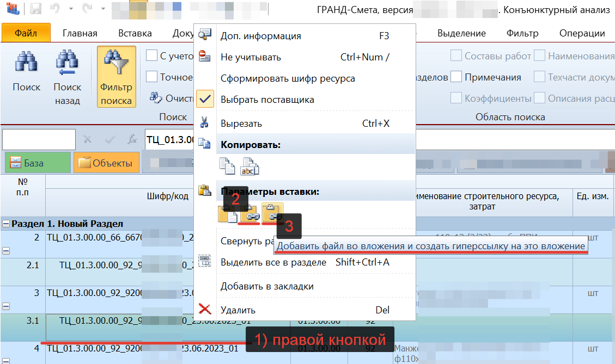
Task: Choose Доп. информация in context menu
Action: point(305,36)
